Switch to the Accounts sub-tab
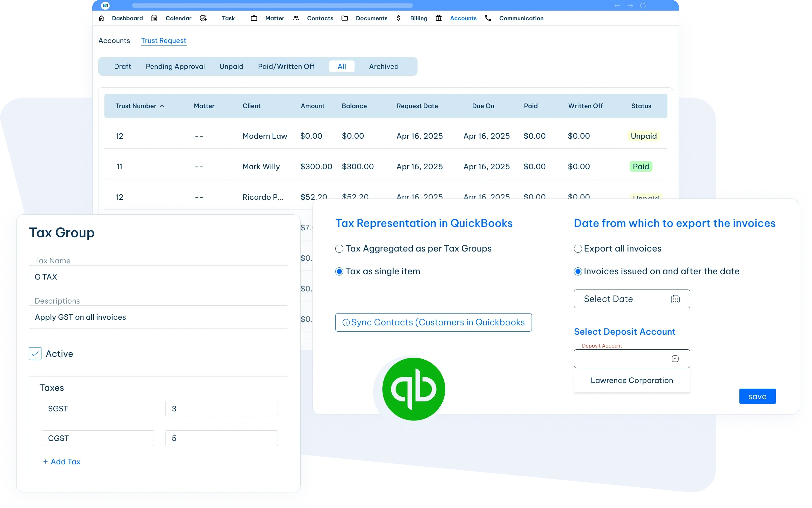Screen dimensions: 812x508 (114, 41)
